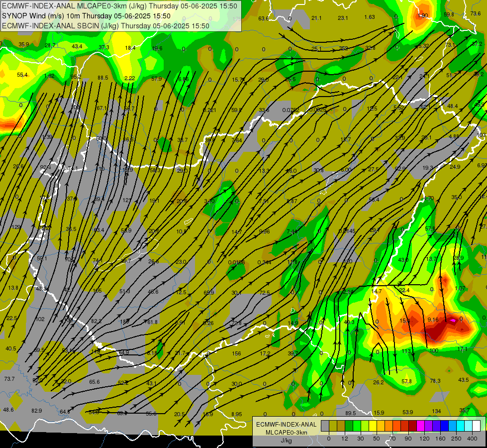Select the map value 4.70
The height and width of the screenshot is (448, 487).
pos(429,198)
